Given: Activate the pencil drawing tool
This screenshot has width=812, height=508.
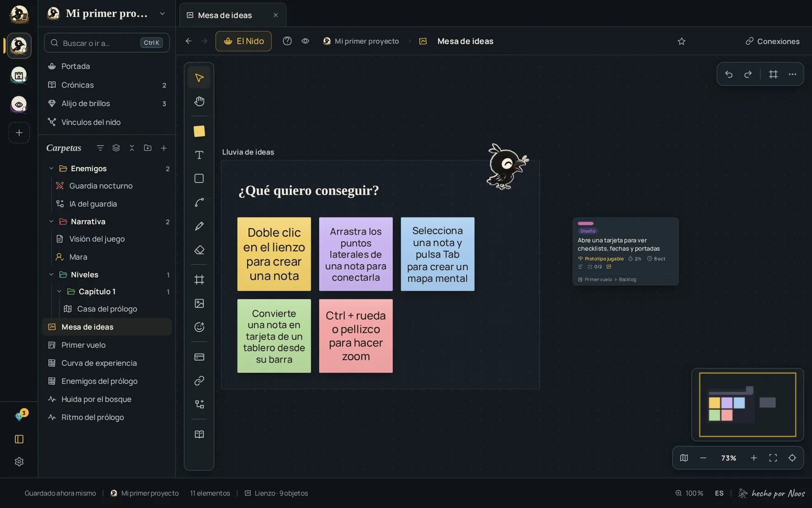Looking at the screenshot, I should (199, 226).
